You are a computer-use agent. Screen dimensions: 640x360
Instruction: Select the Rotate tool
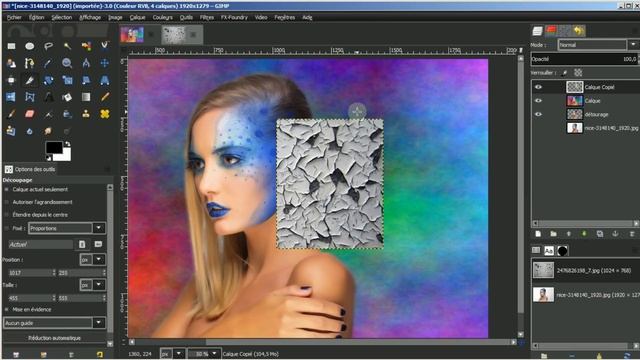[x=49, y=80]
